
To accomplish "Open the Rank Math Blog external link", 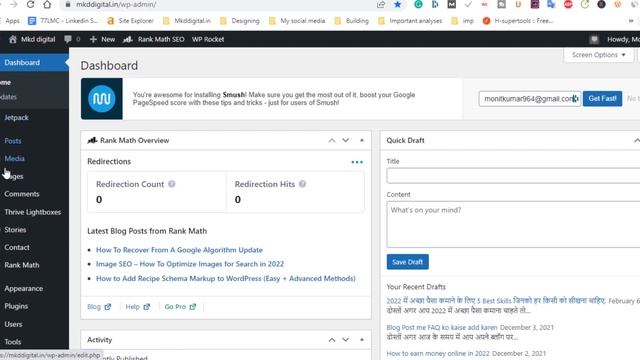I will coord(99,307).
